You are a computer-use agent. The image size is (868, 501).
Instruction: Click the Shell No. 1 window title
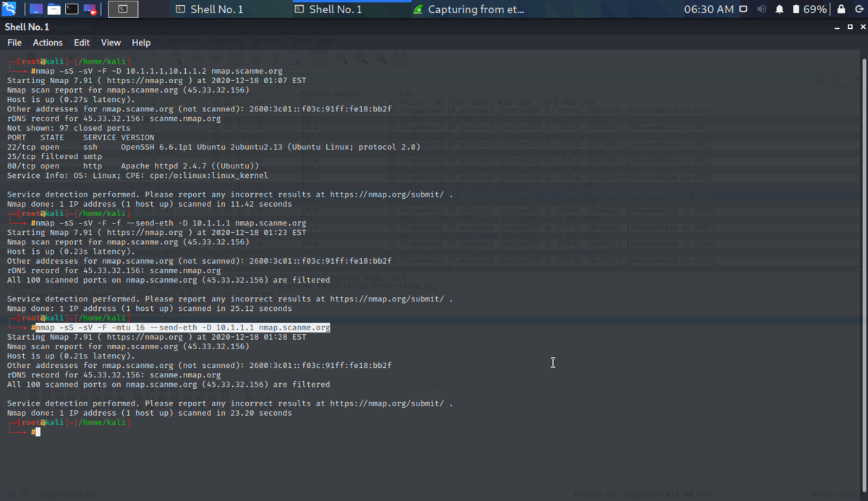(x=27, y=27)
